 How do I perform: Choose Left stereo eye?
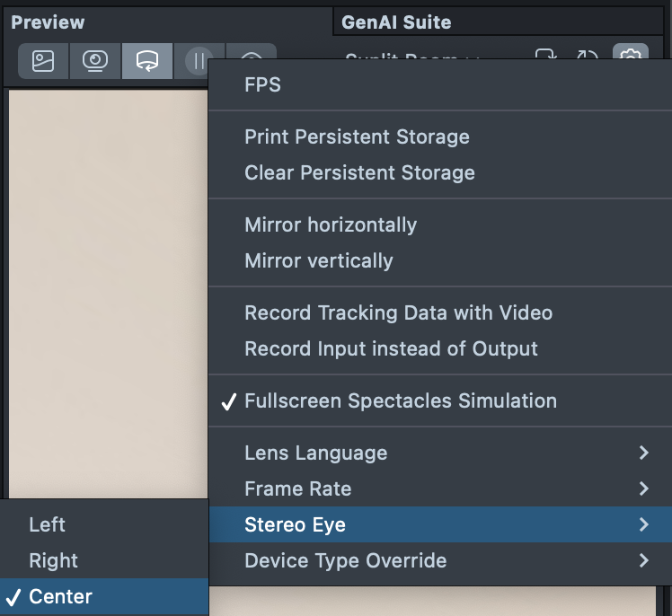[x=47, y=524]
